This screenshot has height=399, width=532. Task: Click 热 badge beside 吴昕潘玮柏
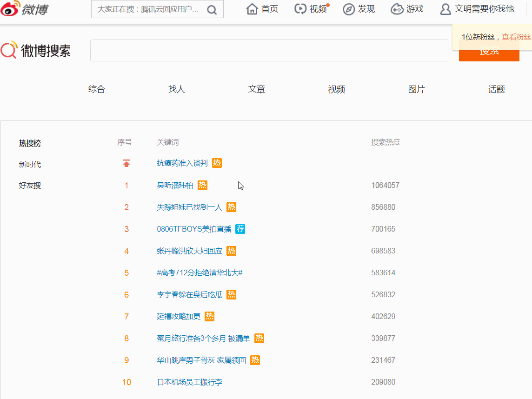(x=203, y=185)
